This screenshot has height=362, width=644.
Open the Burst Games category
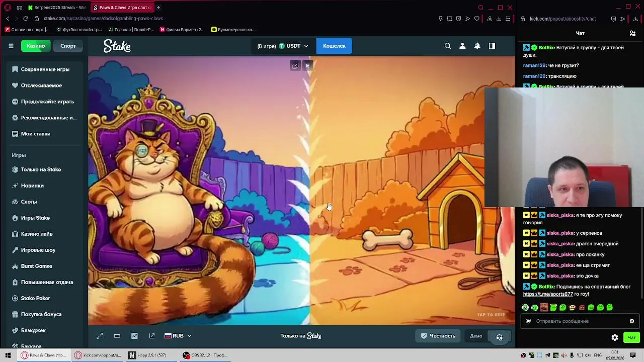pyautogui.click(x=36, y=266)
